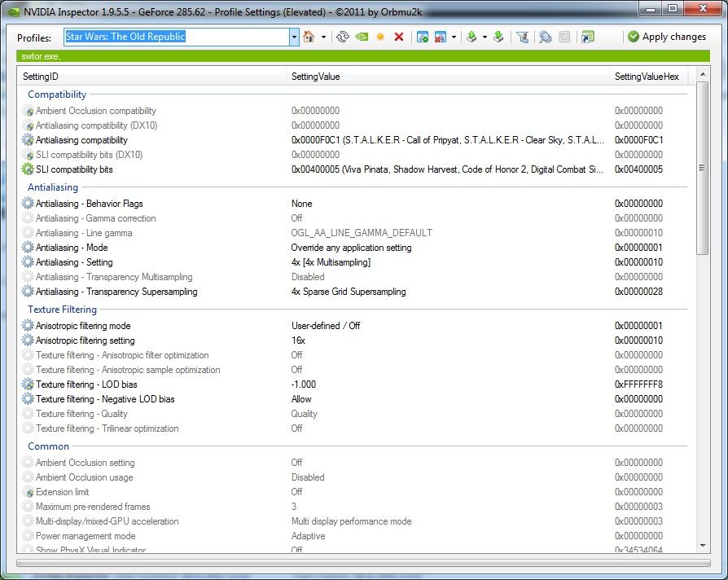Click the vertical scrollbar up arrow

pos(703,74)
